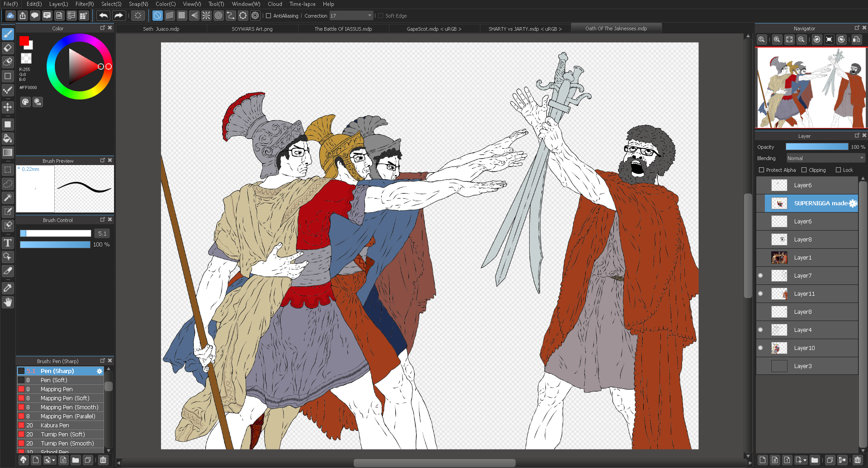
Task: Switch to The Battle Of IASSUS.mdp tab
Action: click(x=343, y=29)
